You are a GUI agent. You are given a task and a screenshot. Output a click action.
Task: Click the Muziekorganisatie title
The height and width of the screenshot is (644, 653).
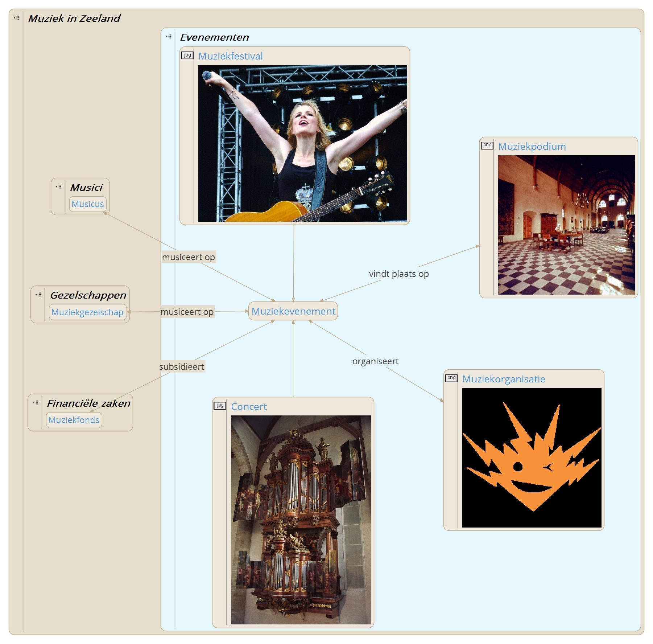[503, 379]
